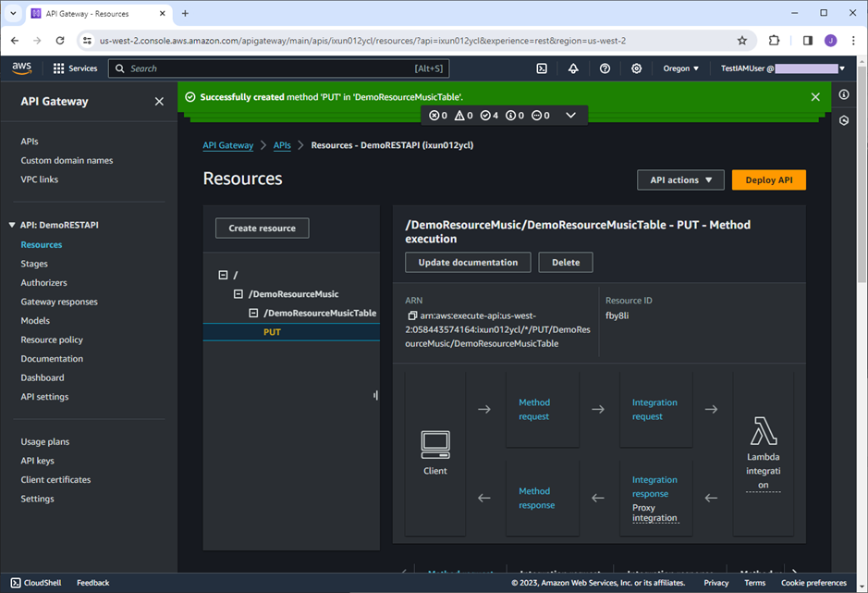868x593 pixels.
Task: Open Custom domain names in side navigation
Action: click(67, 160)
